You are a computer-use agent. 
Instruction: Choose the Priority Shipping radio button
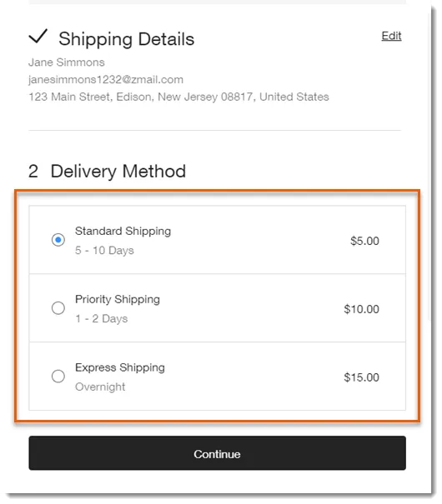click(x=58, y=308)
